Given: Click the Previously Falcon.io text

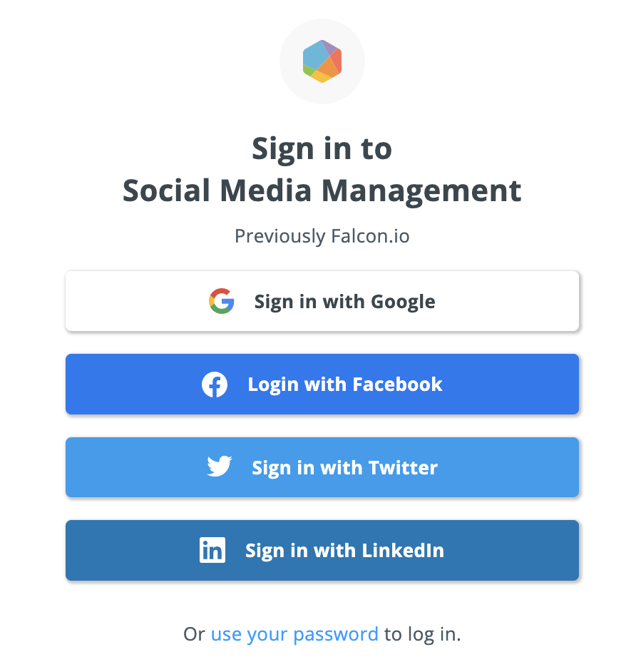Looking at the screenshot, I should click(322, 236).
